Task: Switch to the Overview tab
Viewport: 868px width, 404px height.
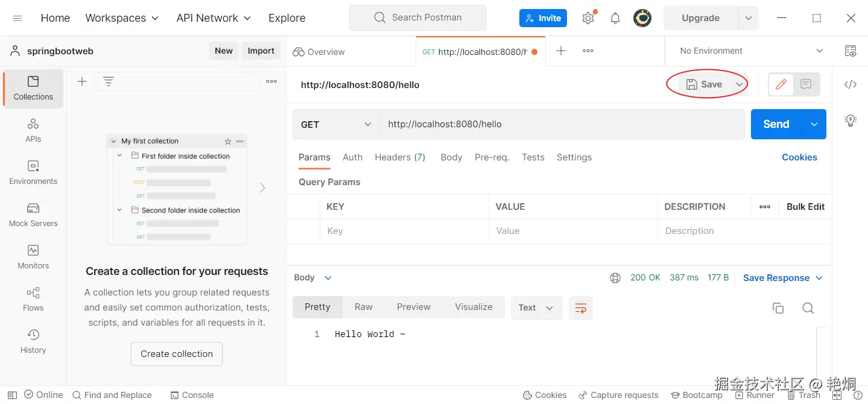Action: click(318, 52)
